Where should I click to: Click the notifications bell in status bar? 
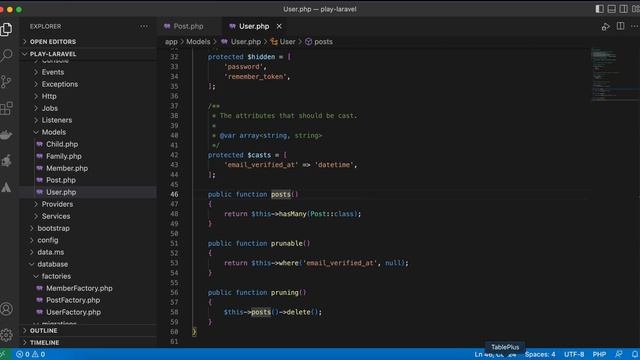(635, 354)
